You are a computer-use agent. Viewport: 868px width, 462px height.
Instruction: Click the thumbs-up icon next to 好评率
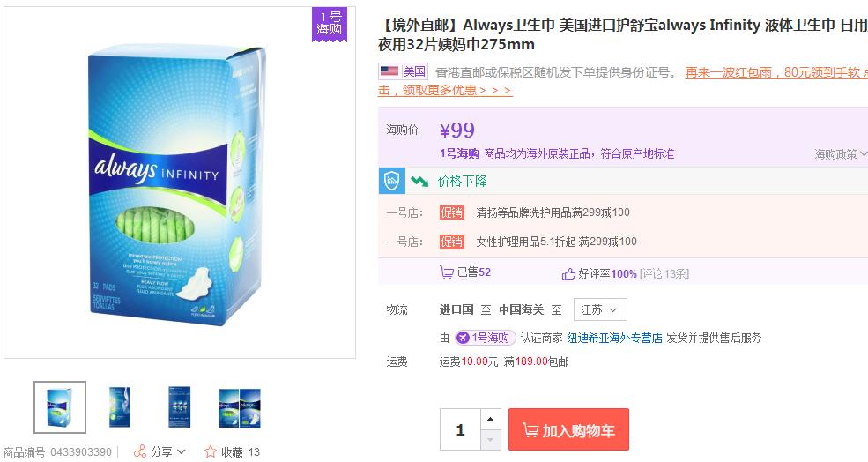tap(568, 273)
